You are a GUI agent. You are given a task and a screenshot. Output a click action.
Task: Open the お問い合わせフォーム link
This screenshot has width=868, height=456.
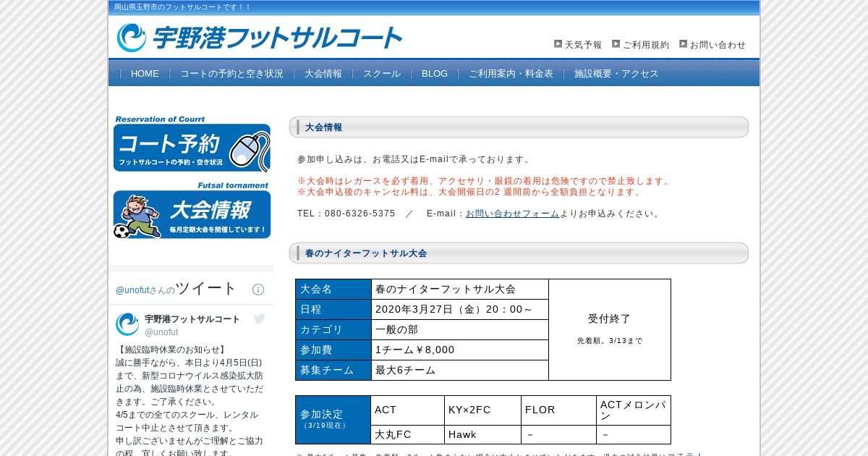(512, 214)
